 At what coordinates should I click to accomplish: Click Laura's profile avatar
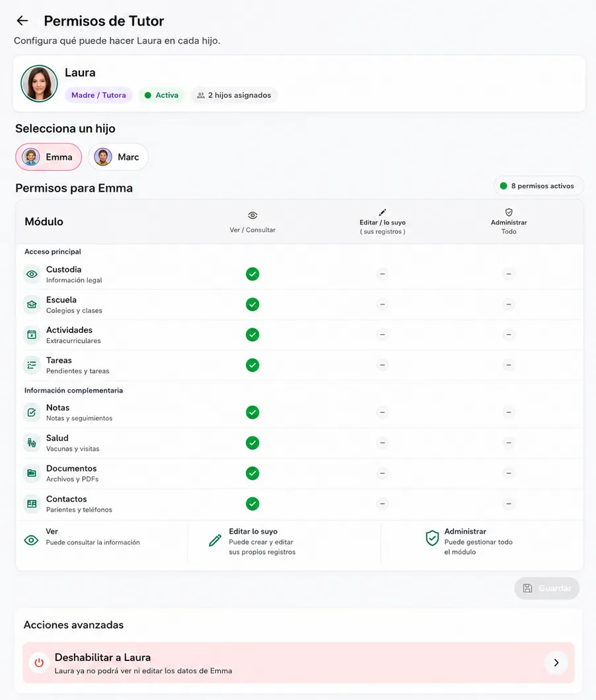[40, 83]
